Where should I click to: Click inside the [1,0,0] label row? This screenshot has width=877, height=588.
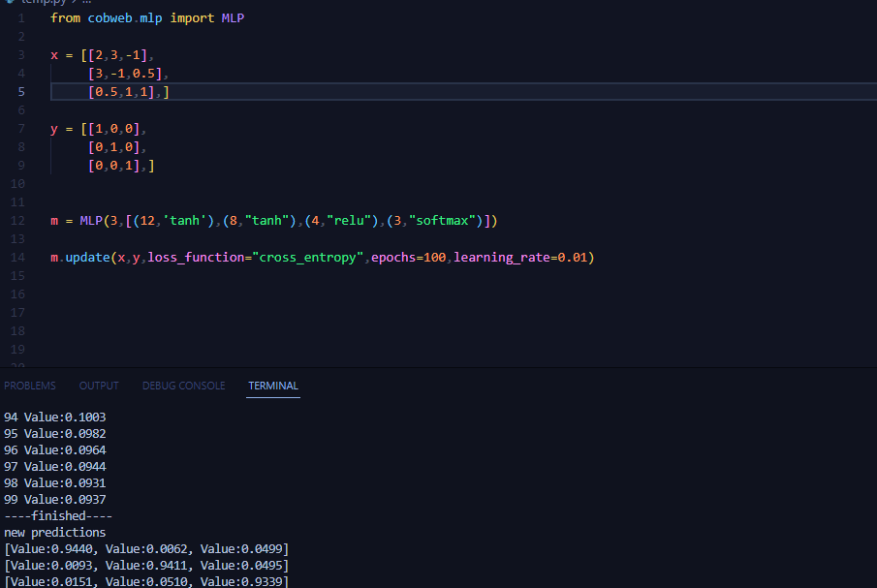coord(113,129)
